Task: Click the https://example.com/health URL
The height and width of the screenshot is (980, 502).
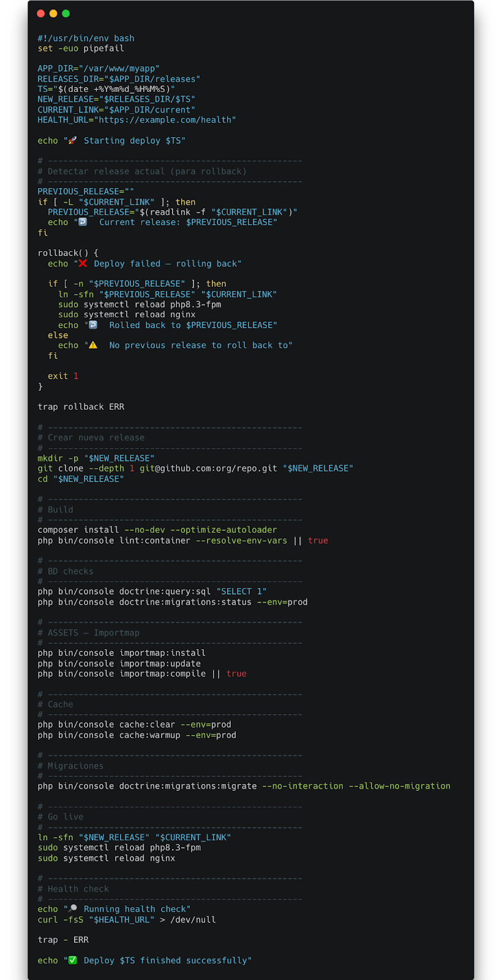Action: [x=167, y=120]
